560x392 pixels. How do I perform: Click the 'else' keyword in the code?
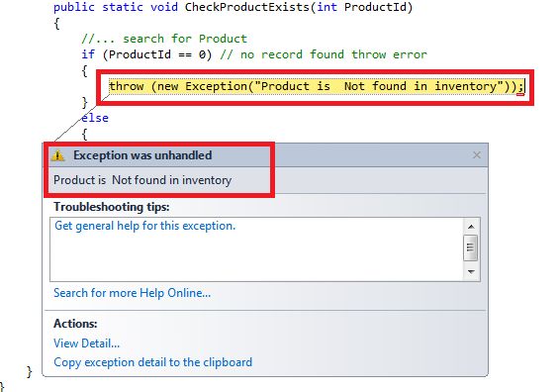tap(95, 118)
